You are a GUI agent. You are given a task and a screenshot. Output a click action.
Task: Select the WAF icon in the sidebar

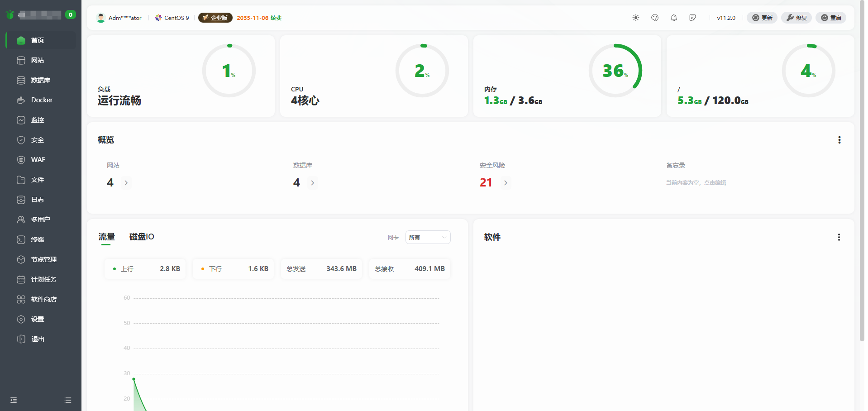coord(21,160)
